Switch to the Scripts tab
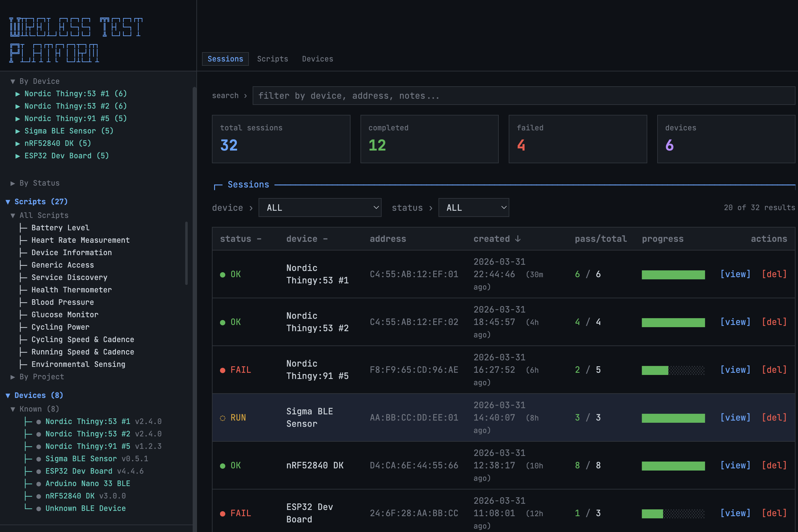 [x=272, y=59]
